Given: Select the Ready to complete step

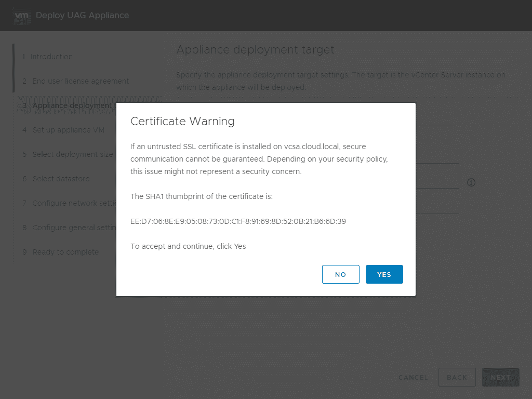Looking at the screenshot, I should [x=65, y=252].
